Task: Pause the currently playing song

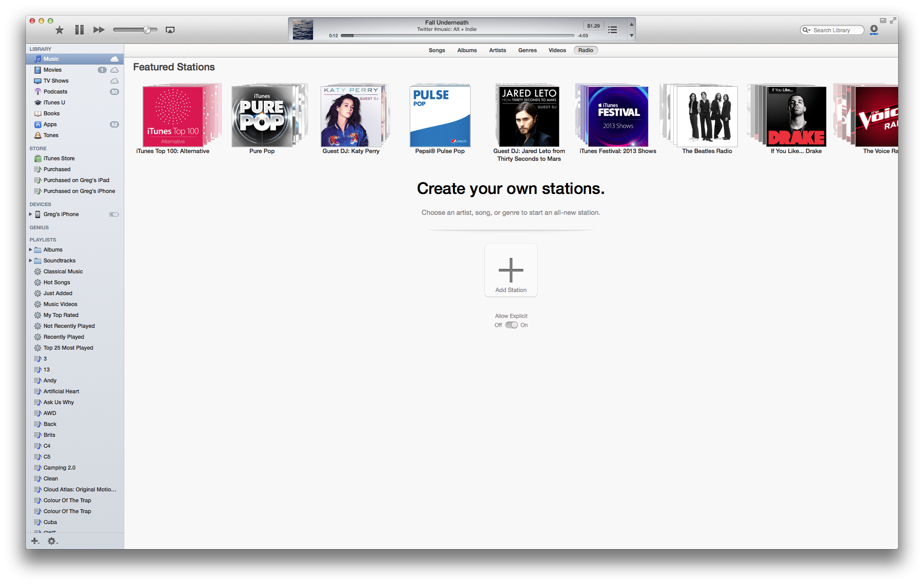Action: coord(79,30)
